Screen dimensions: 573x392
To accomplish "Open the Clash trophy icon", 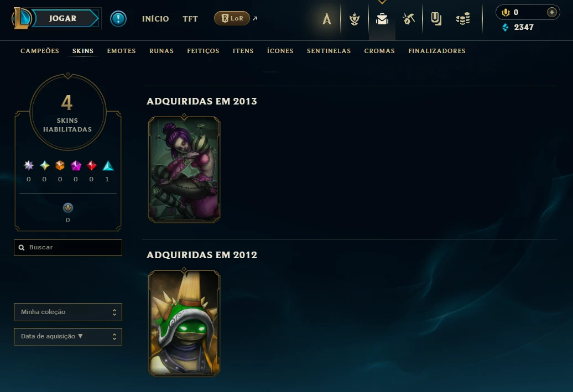I will (x=354, y=19).
